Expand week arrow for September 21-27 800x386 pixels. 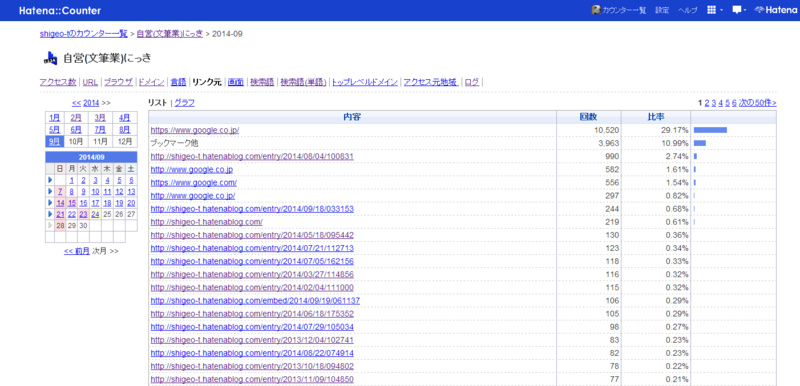(50, 214)
